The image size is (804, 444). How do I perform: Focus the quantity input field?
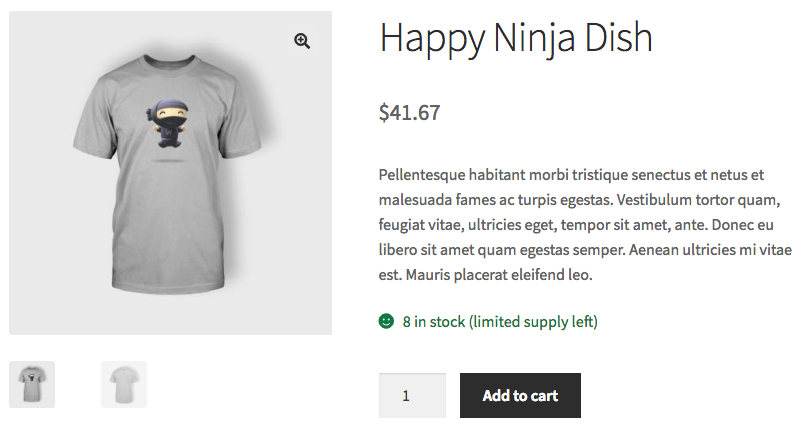click(x=412, y=395)
